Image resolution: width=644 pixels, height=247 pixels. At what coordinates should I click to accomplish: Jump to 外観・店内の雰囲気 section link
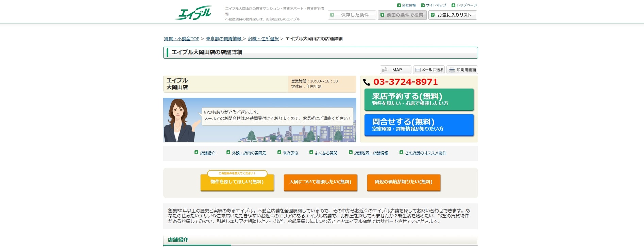coord(249,153)
